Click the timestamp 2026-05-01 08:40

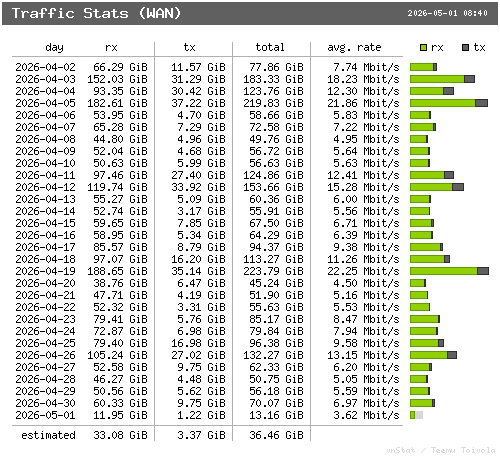coord(447,13)
